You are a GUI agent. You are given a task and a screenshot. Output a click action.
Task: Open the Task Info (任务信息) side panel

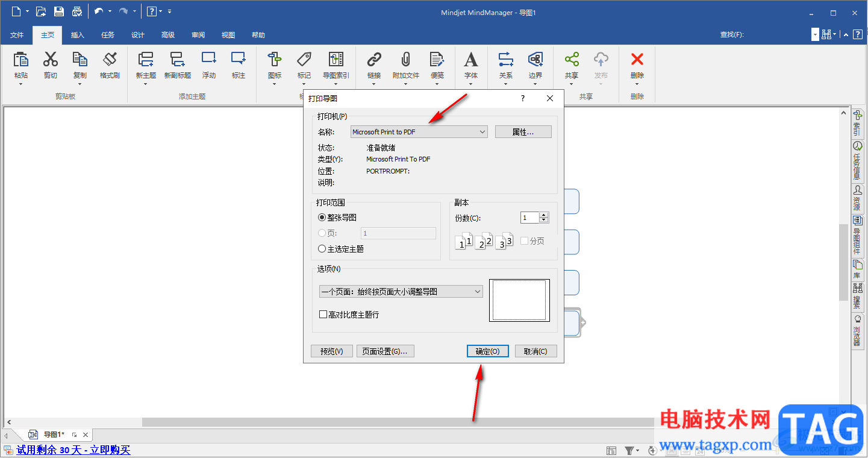[x=857, y=161]
